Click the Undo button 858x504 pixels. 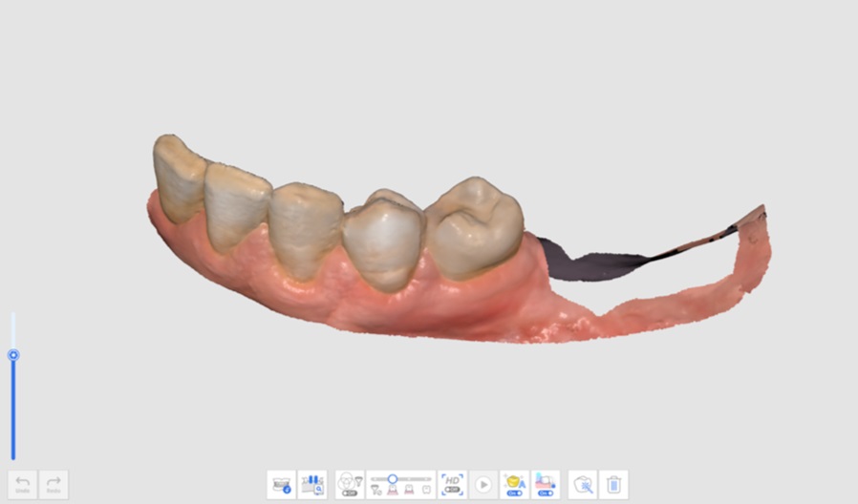[x=22, y=484]
